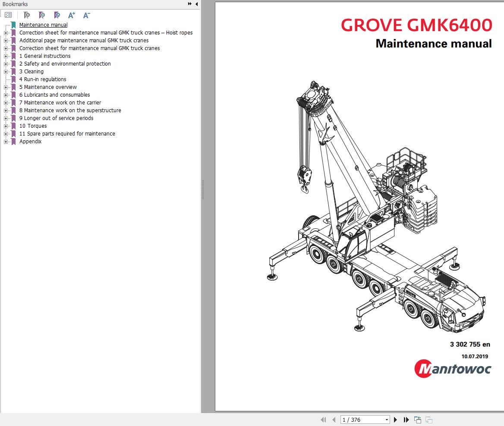Expand the '7 Maintenance work on the carrier' node

tap(6, 103)
